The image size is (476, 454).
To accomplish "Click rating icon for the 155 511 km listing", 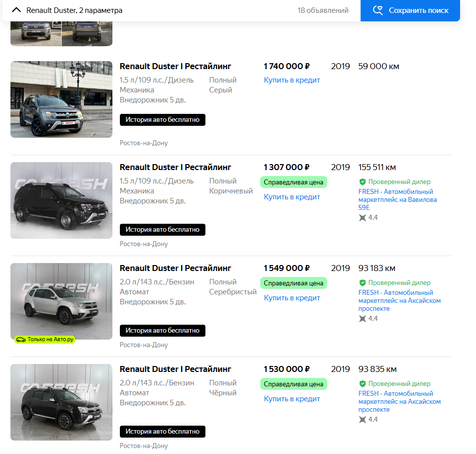I will [363, 218].
